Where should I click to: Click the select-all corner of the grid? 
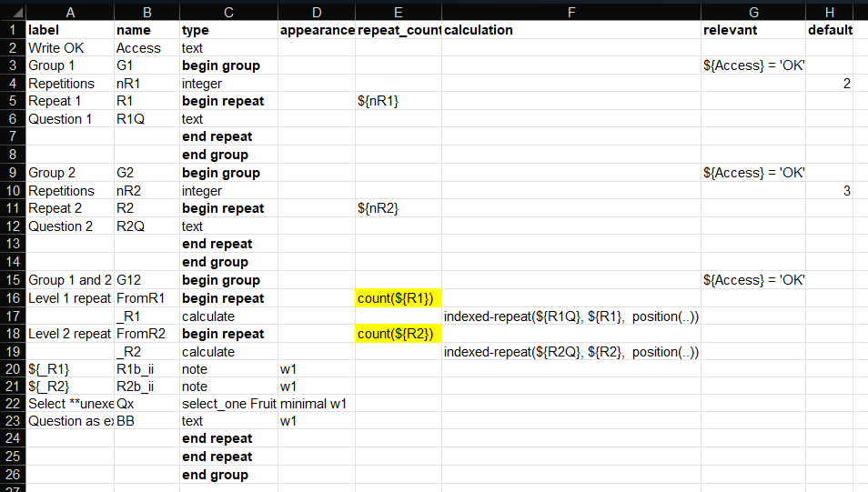(12, 10)
